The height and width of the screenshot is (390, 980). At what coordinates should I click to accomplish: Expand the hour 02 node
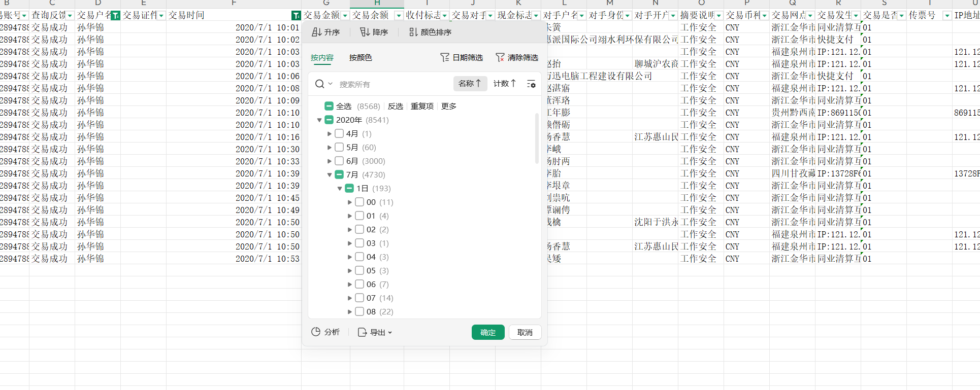(350, 230)
